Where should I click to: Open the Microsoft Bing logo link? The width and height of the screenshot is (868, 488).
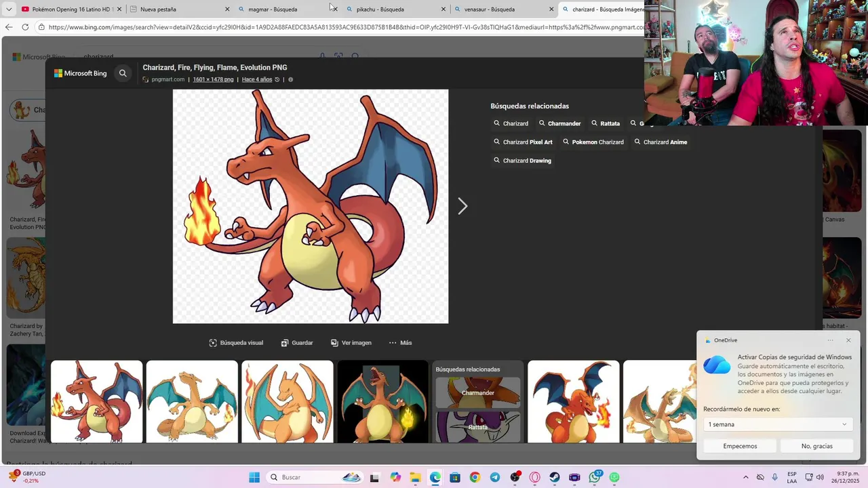(x=81, y=73)
